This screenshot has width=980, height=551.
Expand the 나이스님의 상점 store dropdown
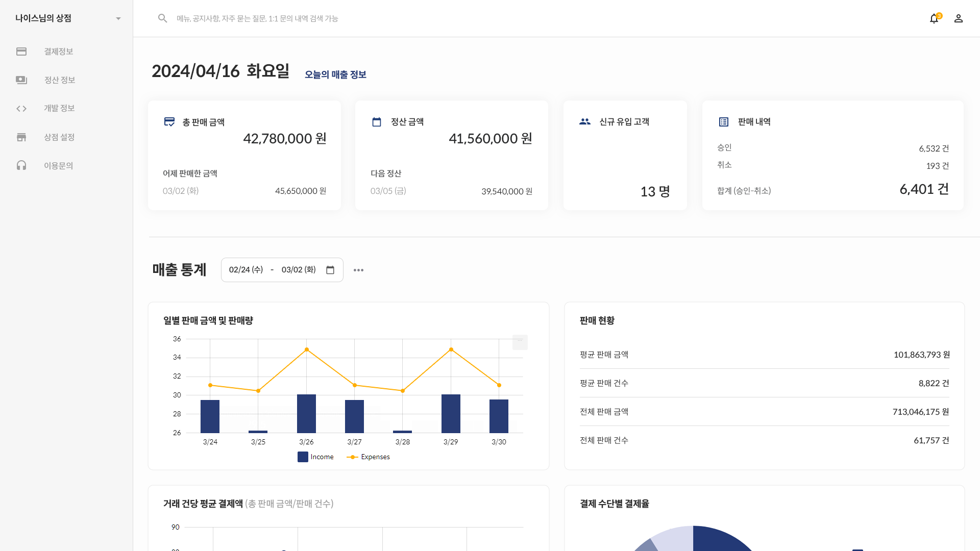tap(118, 18)
